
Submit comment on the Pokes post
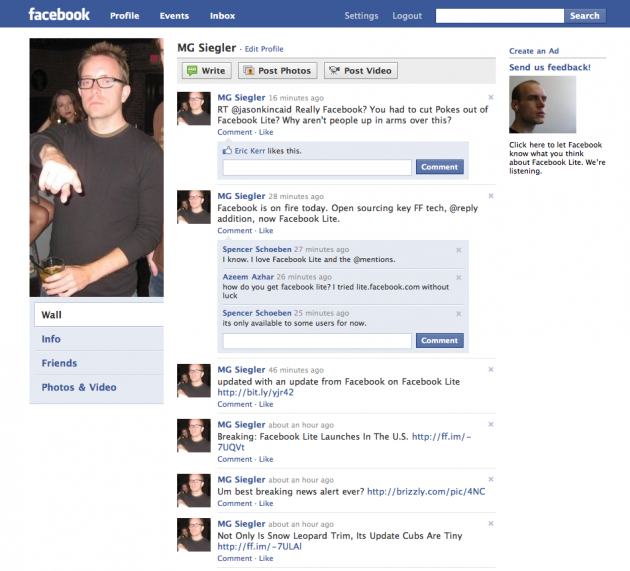pos(440,167)
